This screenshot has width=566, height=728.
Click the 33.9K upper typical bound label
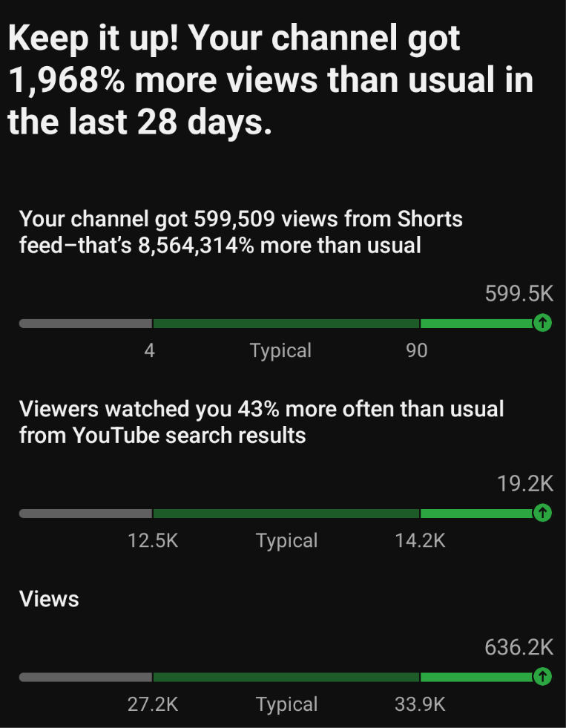click(x=420, y=705)
